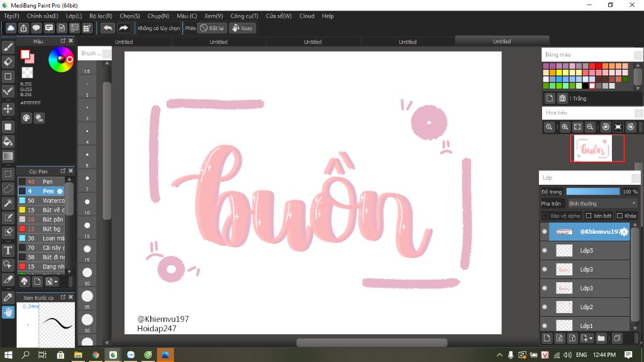Click the hue color wheel
This screenshot has width=644, height=362.
tap(61, 60)
